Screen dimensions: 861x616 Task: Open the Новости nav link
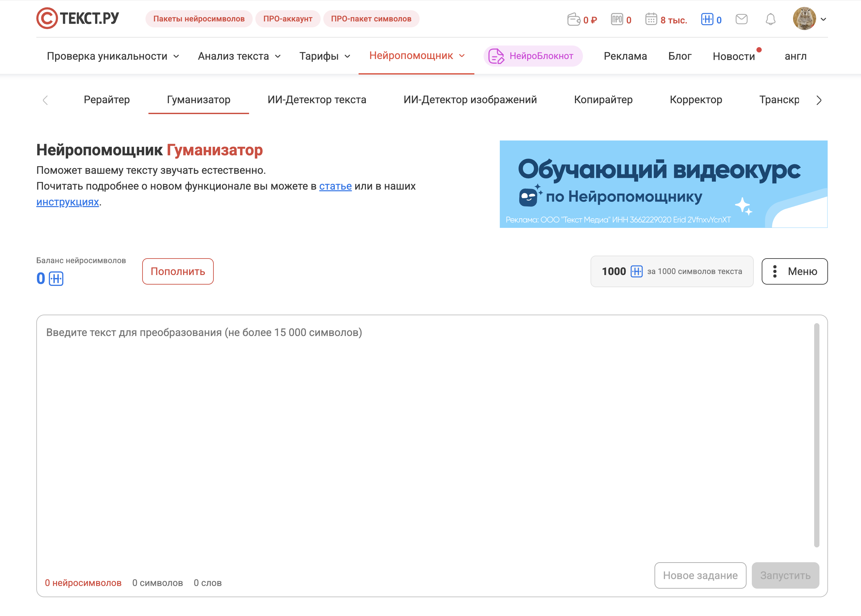pos(734,56)
